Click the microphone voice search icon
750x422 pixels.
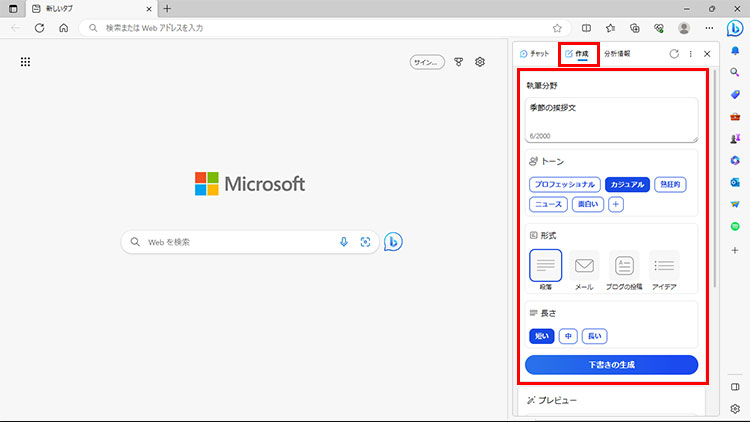tap(344, 242)
